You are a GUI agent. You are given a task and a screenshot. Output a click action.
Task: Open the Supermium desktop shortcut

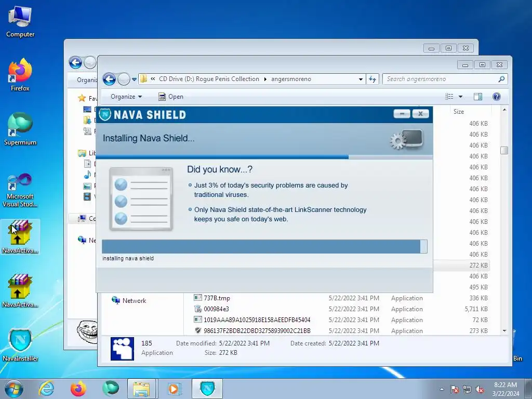click(20, 129)
